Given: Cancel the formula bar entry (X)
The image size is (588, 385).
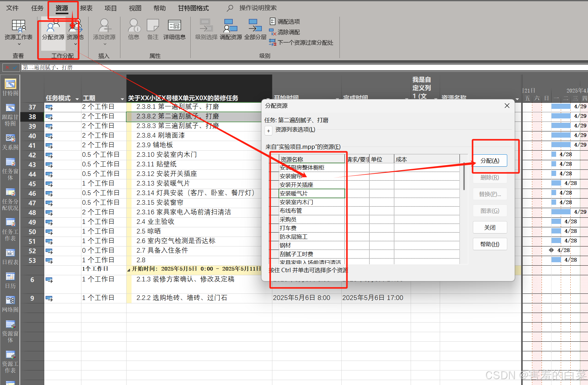Looking at the screenshot, I should [x=7, y=67].
